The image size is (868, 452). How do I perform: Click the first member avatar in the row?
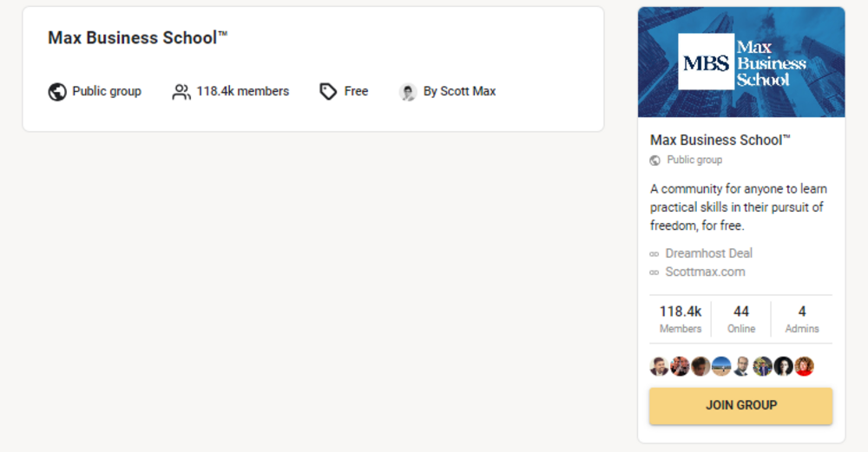point(660,366)
